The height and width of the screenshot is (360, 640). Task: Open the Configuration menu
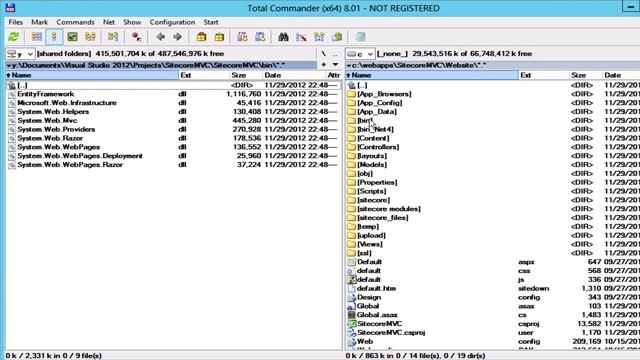coord(172,22)
